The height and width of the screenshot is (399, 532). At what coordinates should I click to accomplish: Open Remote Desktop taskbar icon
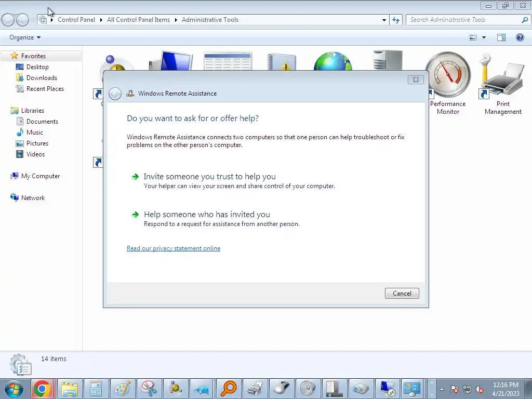tap(387, 389)
